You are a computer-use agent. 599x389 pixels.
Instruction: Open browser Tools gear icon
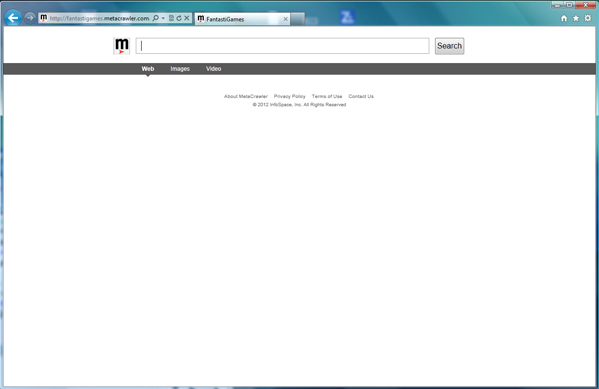tap(588, 18)
